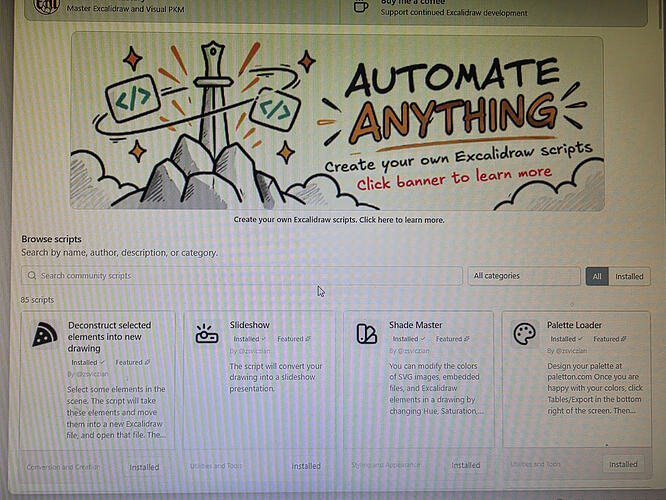This screenshot has width=666, height=500.
Task: Click Featured badge on Slideshow card
Action: click(294, 339)
